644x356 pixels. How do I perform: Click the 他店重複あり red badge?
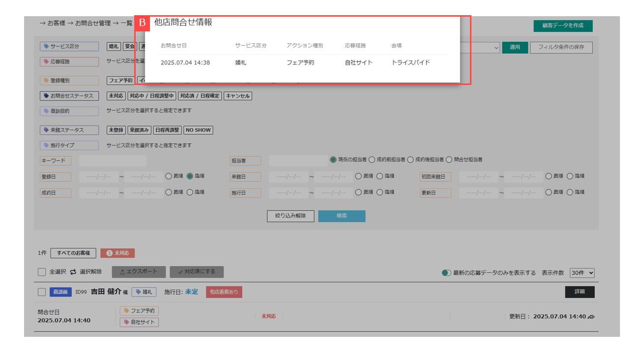224,292
